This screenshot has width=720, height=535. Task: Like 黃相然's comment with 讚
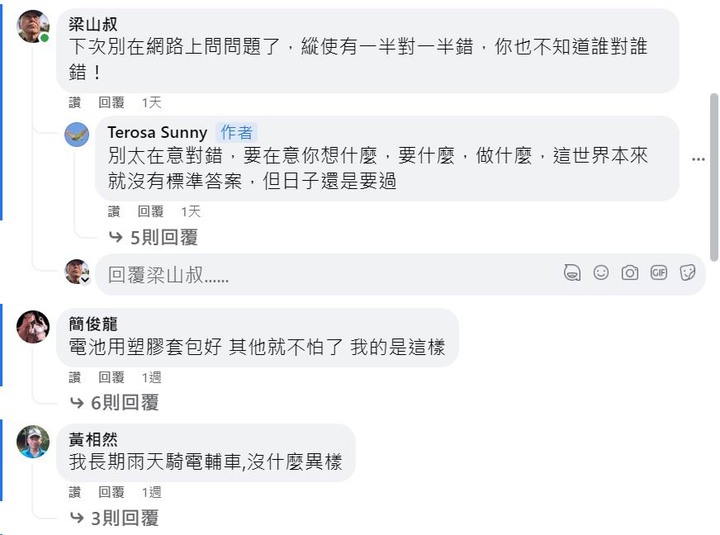(x=75, y=492)
